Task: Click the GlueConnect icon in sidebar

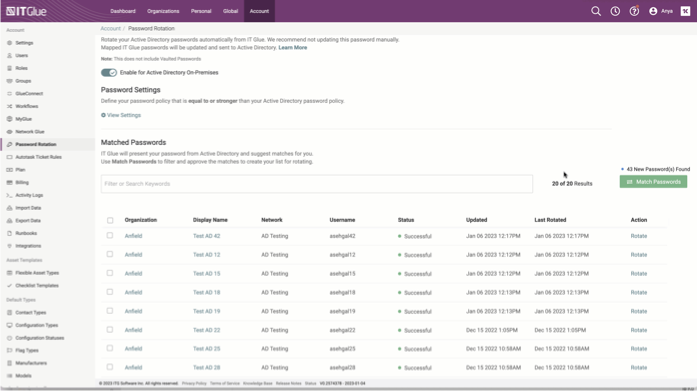Action: click(x=9, y=94)
